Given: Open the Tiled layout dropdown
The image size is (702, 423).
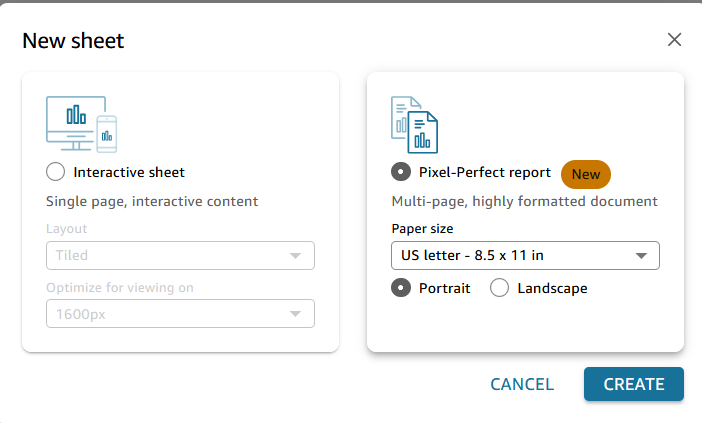Looking at the screenshot, I should [180, 256].
